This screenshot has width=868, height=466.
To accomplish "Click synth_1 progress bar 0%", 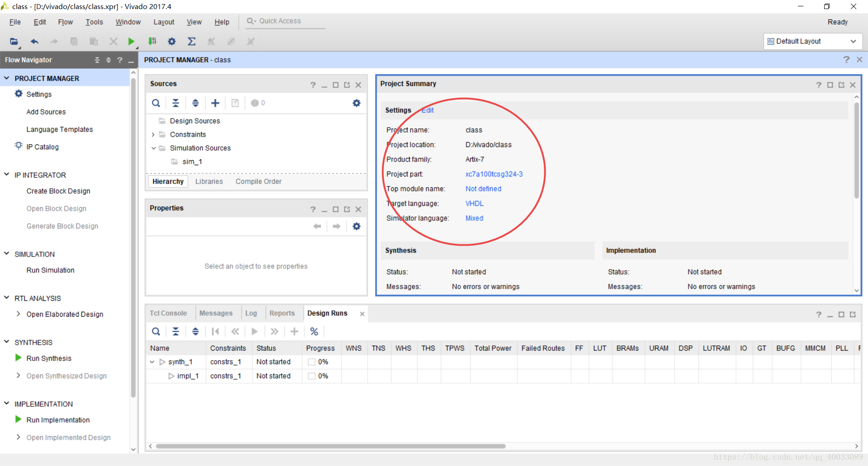I will pos(318,362).
